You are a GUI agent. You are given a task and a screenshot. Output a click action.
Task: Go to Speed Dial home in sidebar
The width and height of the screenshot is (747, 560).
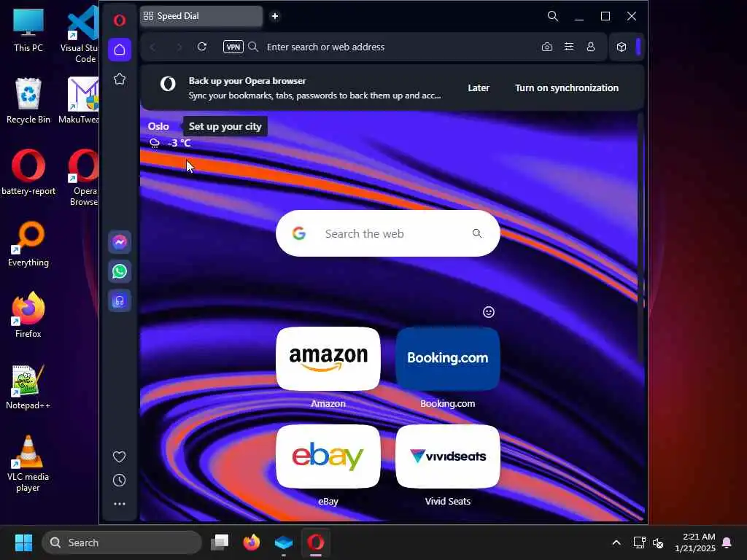click(120, 50)
